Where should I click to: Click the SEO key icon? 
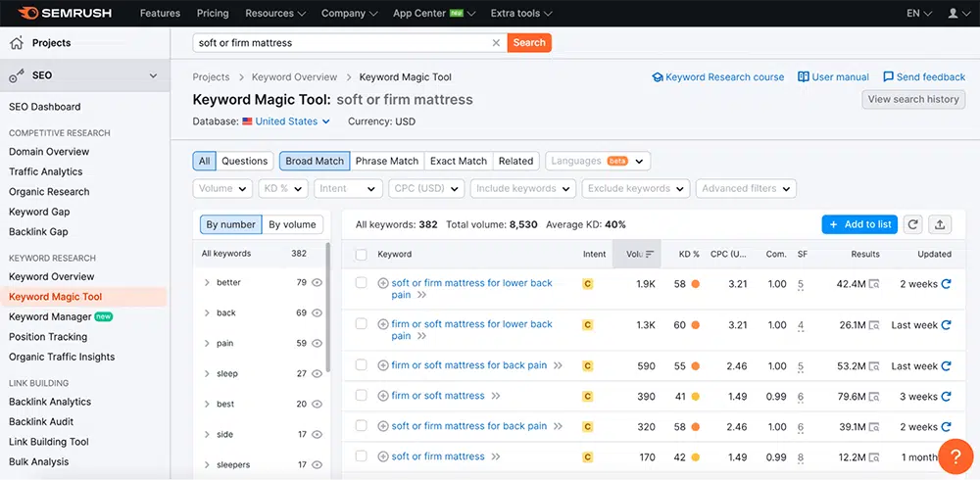pyautogui.click(x=17, y=75)
